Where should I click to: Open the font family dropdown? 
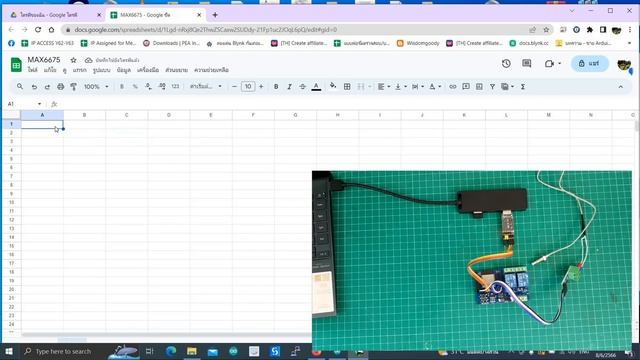coord(206,87)
